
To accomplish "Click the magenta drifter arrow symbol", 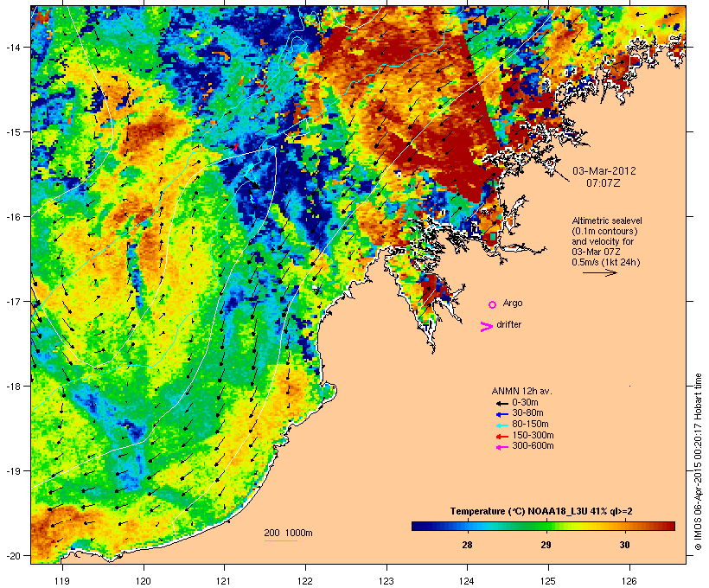I will 487,327.
